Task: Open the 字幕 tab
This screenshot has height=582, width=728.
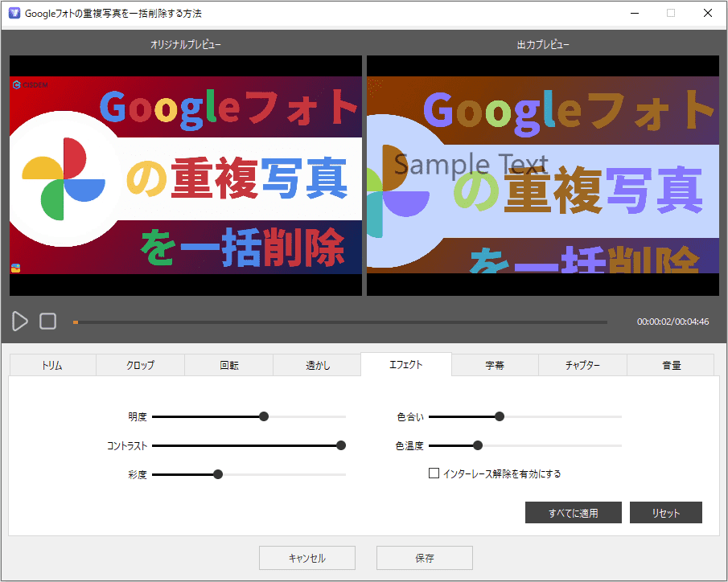Action: [495, 365]
